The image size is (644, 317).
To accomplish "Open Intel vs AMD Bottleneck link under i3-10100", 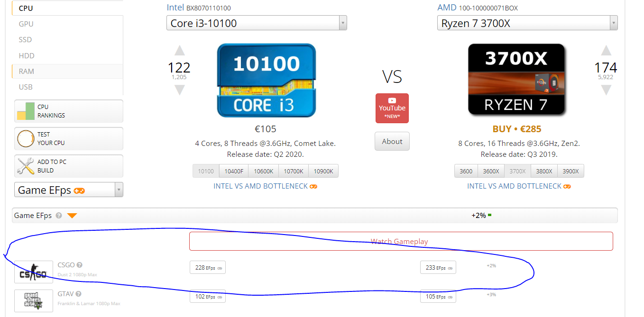I will click(266, 186).
